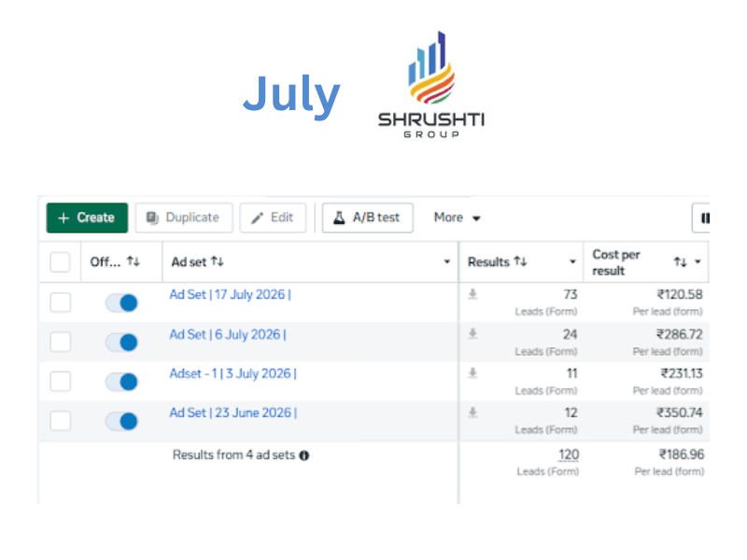The height and width of the screenshot is (560, 747).
Task: Click download icon in 73 leads row
Action: point(472,294)
